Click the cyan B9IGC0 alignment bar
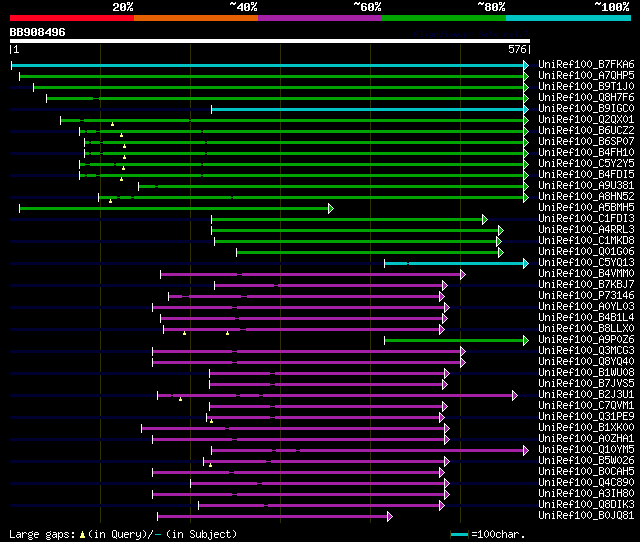The width and height of the screenshot is (640, 542). (367, 109)
